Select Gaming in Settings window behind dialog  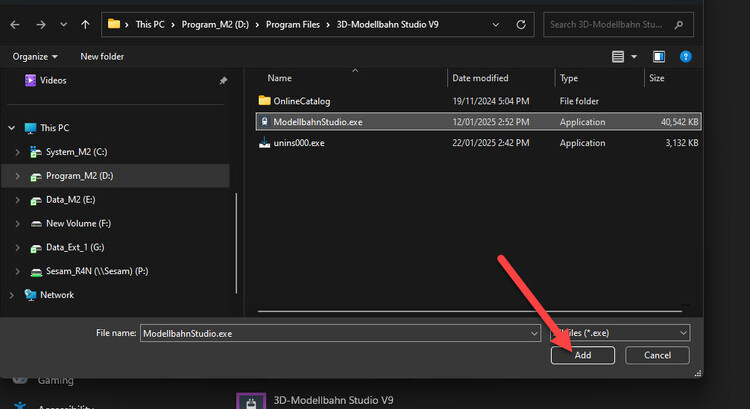55,381
